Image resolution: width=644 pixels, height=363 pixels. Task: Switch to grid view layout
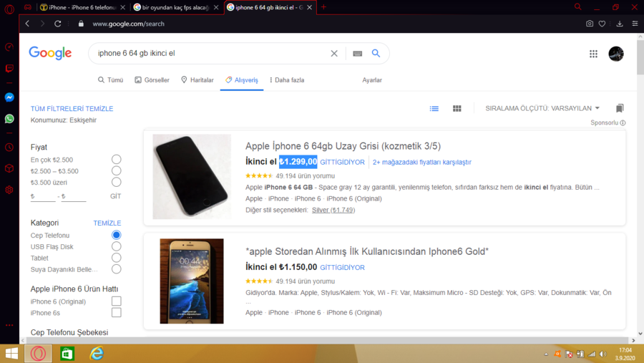tap(457, 109)
